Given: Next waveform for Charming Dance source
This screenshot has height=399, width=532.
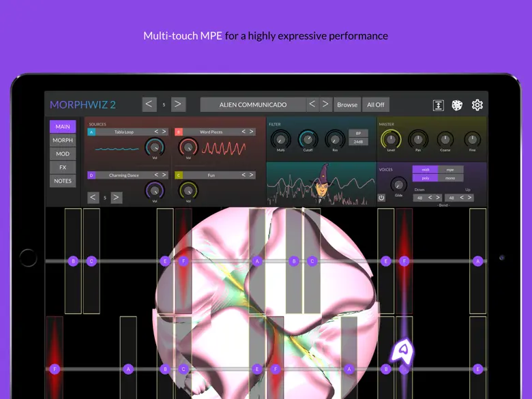Looking at the screenshot, I should [164, 175].
